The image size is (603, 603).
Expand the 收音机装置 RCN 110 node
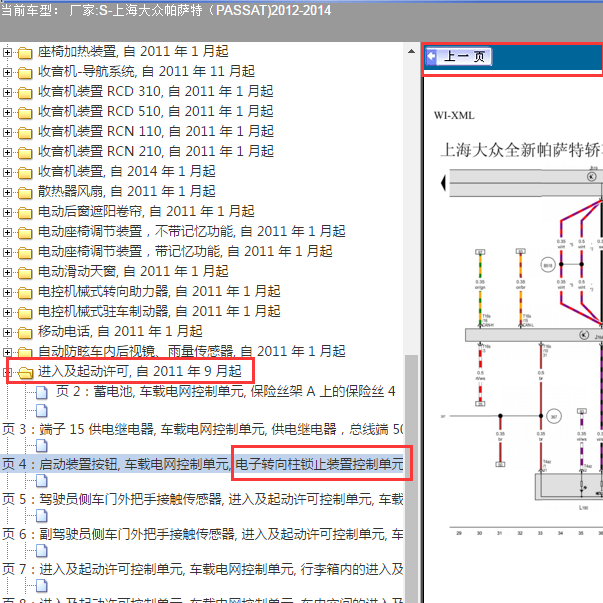pos(7,132)
